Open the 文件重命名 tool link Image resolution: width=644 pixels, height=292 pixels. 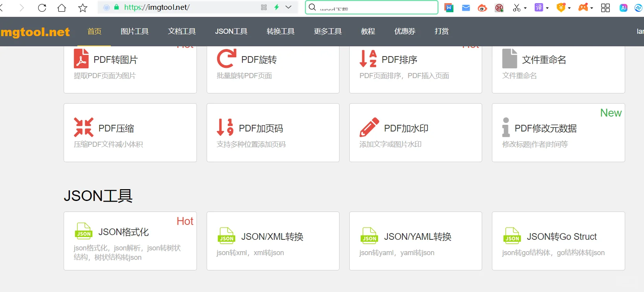click(x=544, y=60)
